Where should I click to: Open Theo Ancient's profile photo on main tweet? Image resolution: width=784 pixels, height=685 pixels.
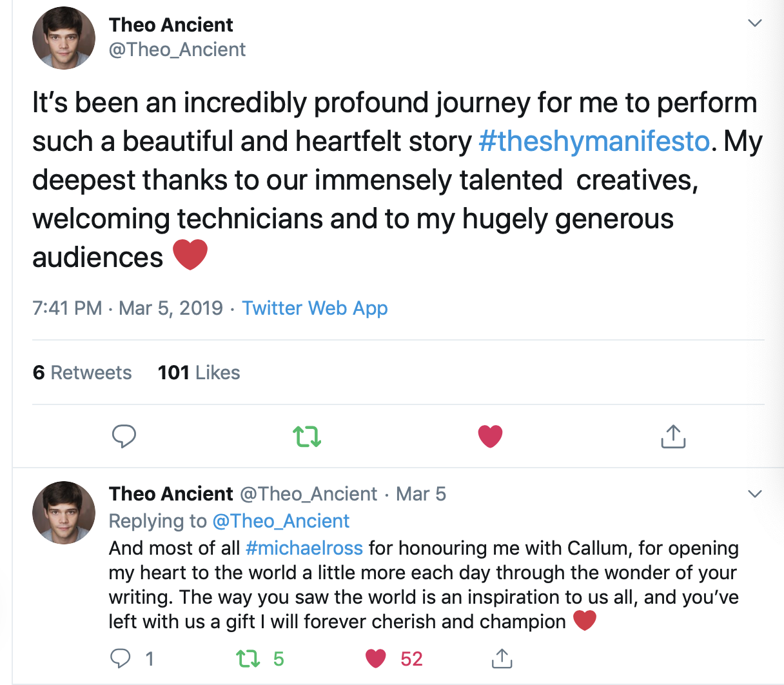[64, 37]
